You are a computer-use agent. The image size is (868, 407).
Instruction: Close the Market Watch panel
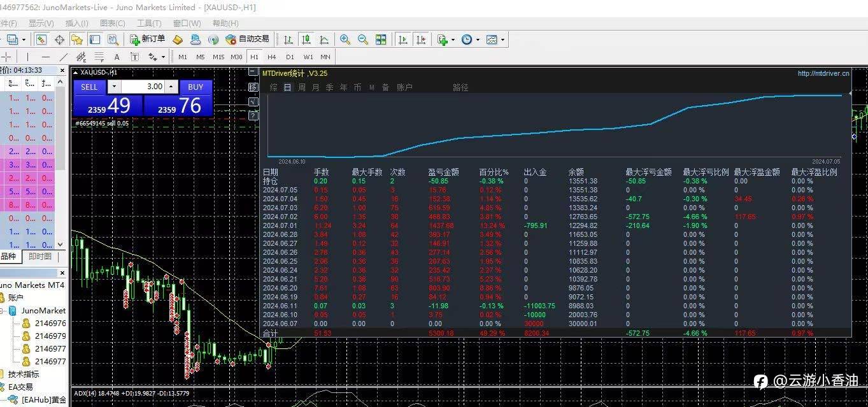[x=62, y=70]
